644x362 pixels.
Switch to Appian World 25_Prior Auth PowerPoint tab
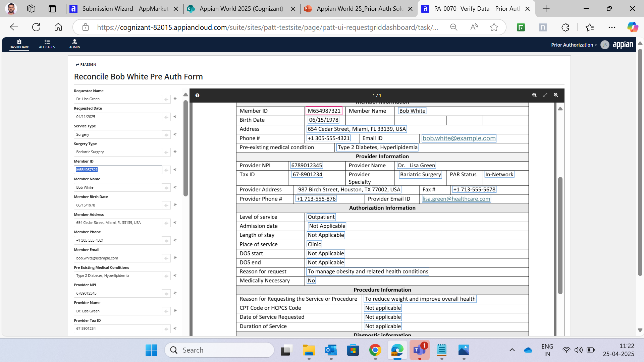359,9
